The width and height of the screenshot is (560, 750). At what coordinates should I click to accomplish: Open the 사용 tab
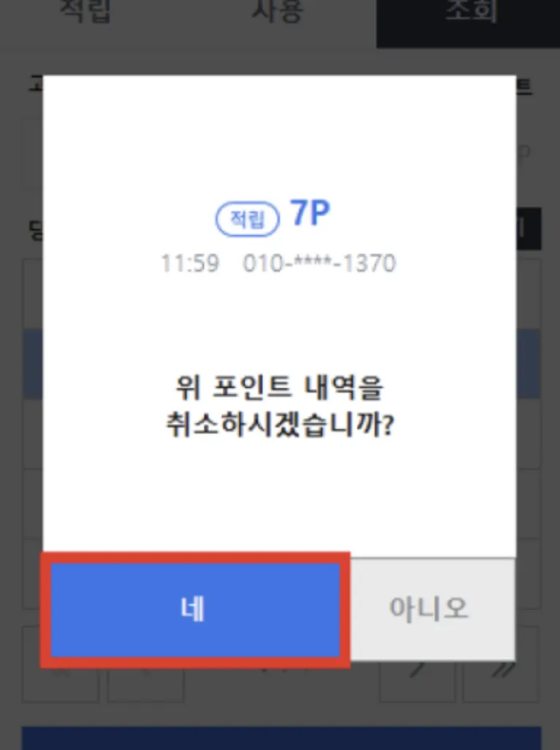pos(277,12)
